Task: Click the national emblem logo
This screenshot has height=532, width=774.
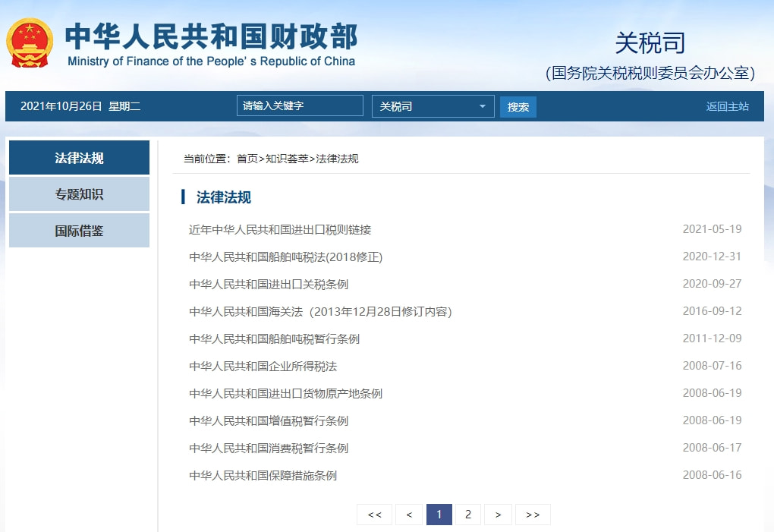Action: (x=30, y=42)
